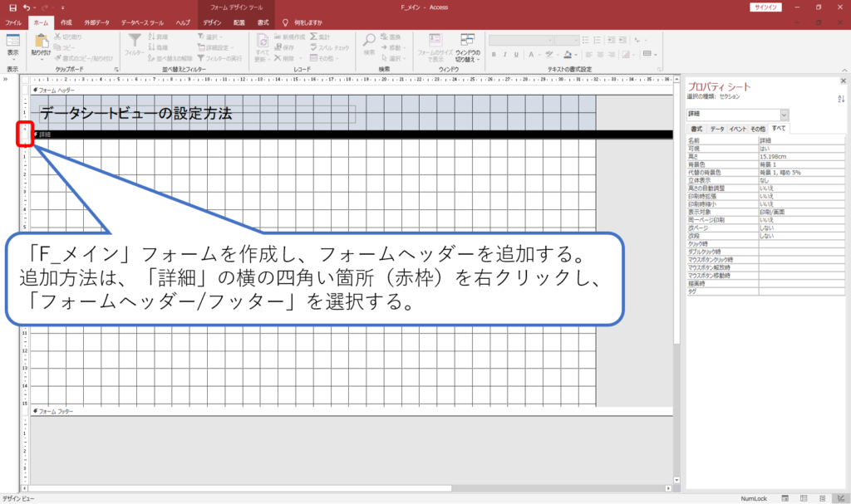Click スペル チェック spelling check
851x504 pixels.
point(330,47)
